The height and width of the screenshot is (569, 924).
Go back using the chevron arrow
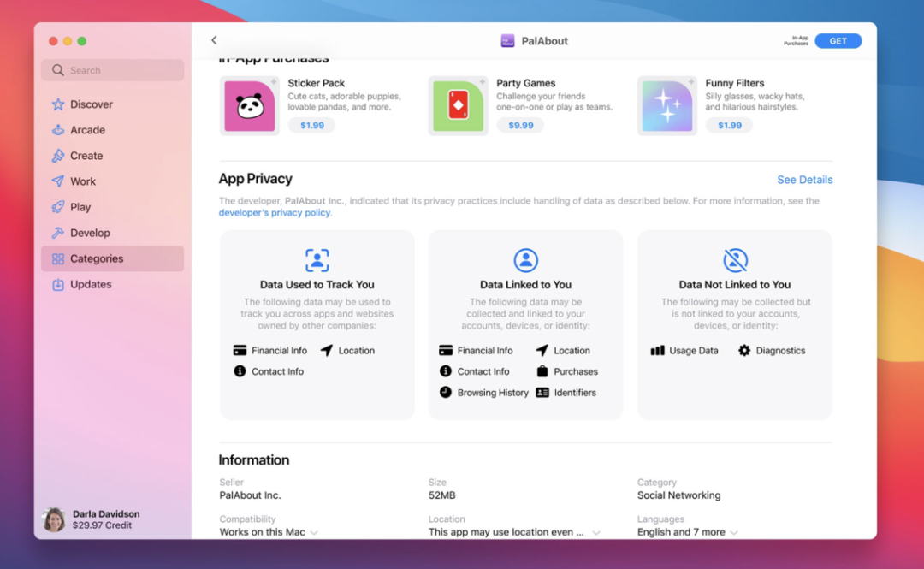[214, 40]
